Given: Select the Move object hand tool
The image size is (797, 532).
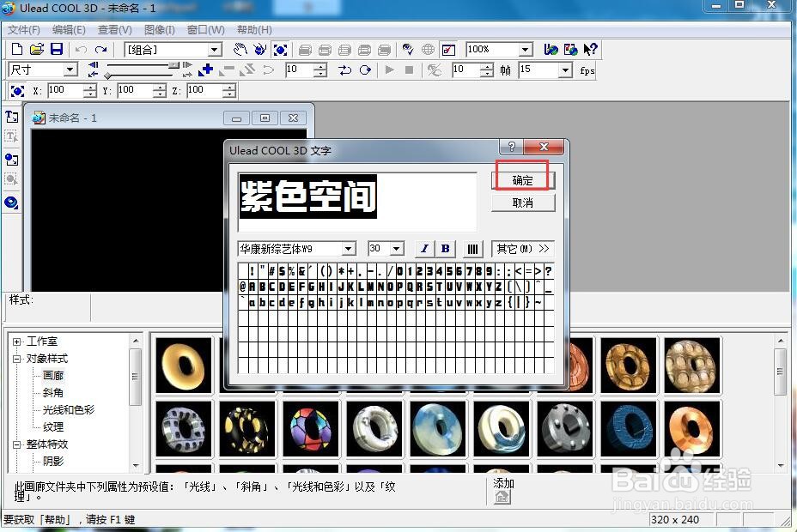Looking at the screenshot, I should (240, 49).
